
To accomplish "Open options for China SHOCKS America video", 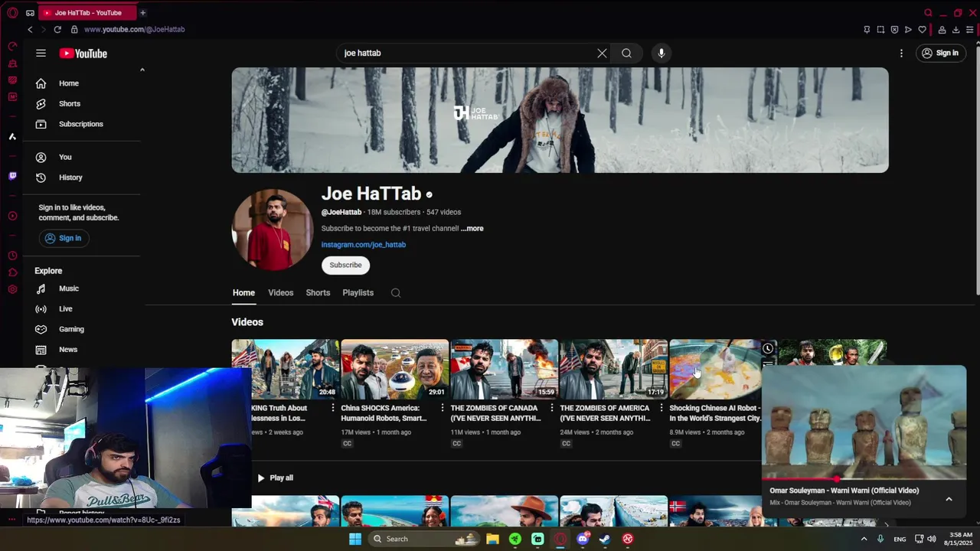I will tap(442, 408).
